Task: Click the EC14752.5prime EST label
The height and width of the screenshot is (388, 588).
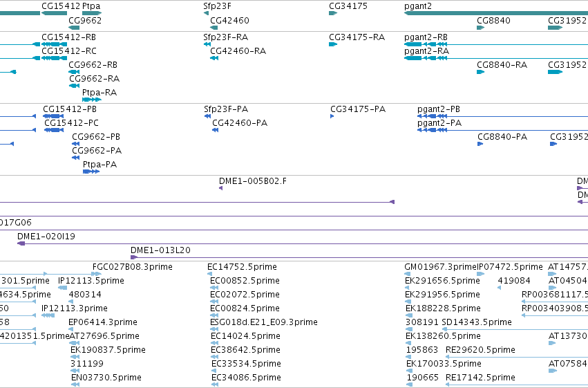Action: (x=243, y=267)
